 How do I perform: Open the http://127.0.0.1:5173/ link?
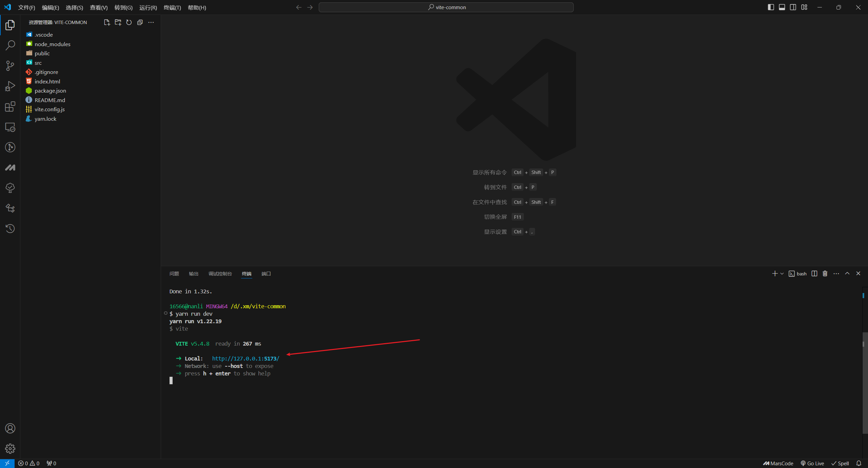click(x=245, y=358)
